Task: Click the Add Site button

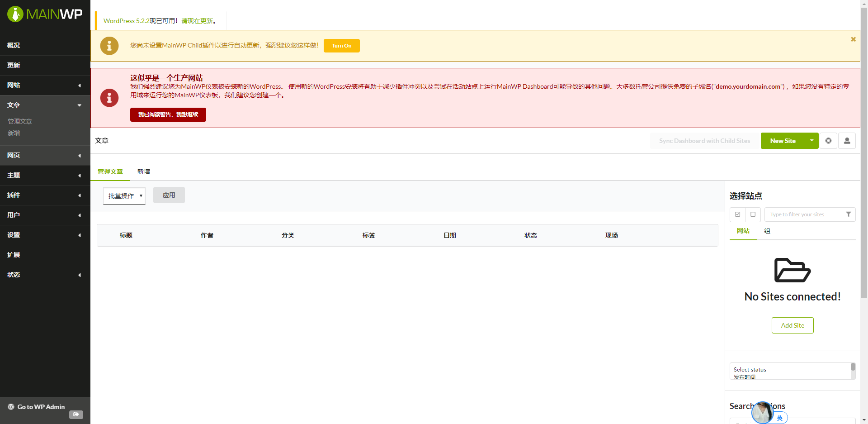Action: [793, 325]
